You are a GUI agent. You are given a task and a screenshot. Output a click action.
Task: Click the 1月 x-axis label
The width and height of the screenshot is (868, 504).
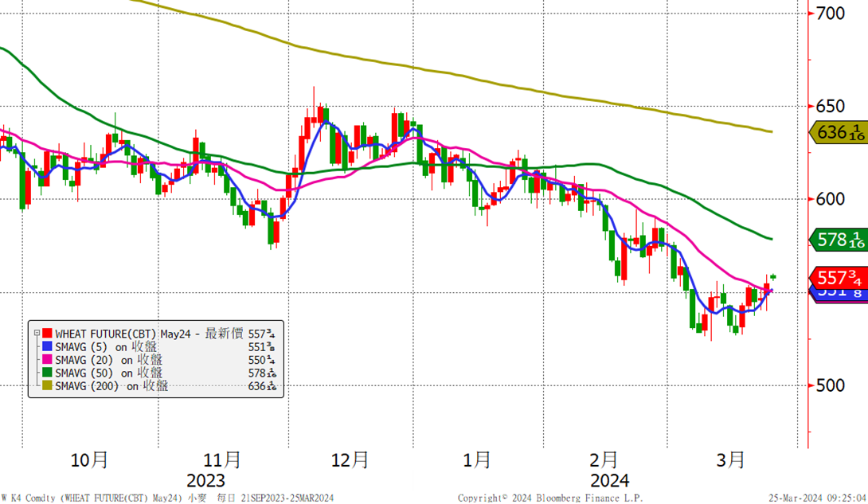pos(477,459)
